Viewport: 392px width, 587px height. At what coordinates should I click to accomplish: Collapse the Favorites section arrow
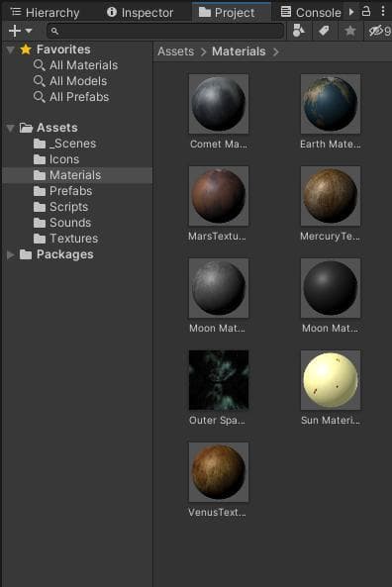pyautogui.click(x=11, y=49)
